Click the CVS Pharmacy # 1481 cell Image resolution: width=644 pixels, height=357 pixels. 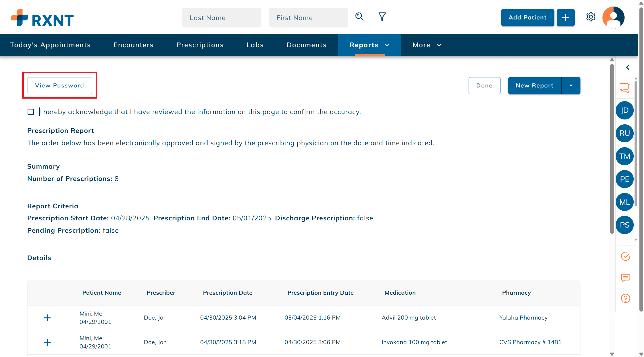click(x=530, y=342)
